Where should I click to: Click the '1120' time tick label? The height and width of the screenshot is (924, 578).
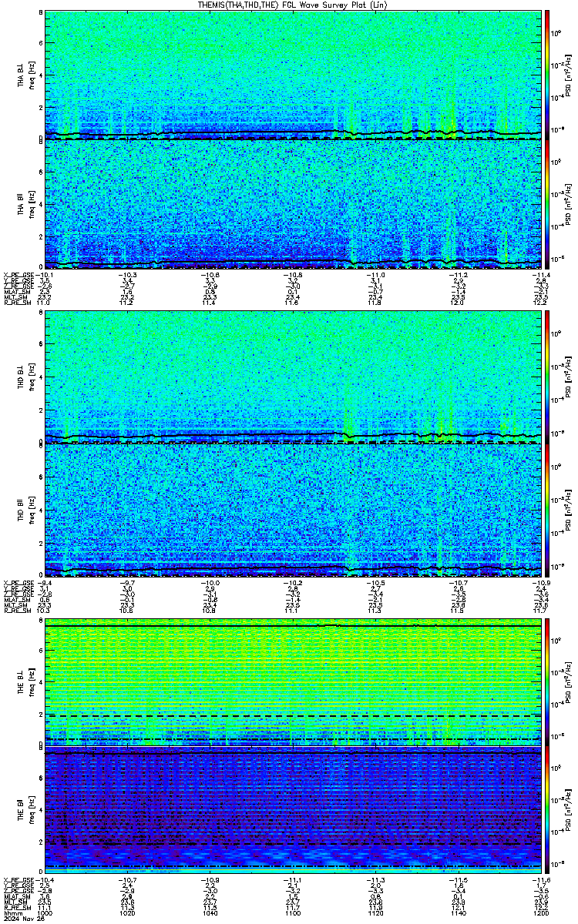point(375,912)
